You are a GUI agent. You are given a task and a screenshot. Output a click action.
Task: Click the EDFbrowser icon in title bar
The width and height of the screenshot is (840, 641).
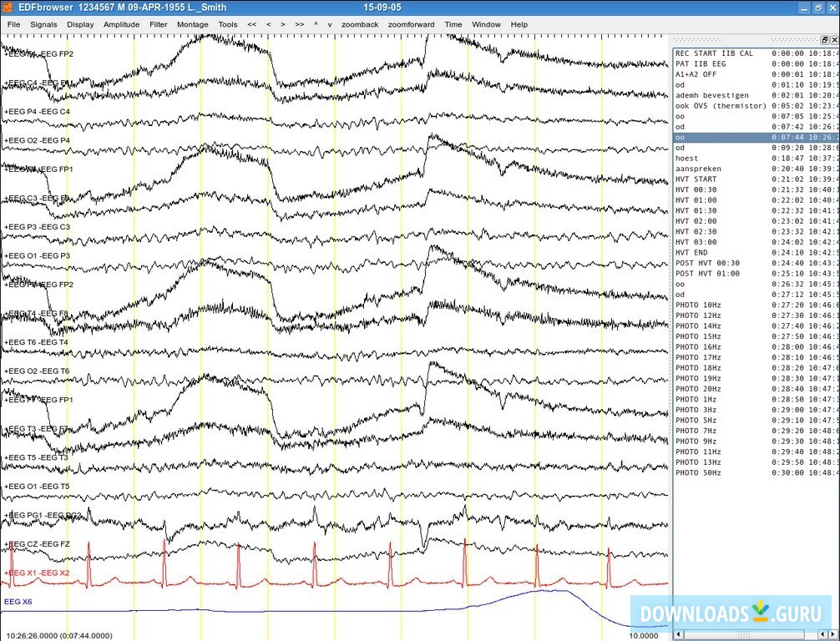point(8,7)
